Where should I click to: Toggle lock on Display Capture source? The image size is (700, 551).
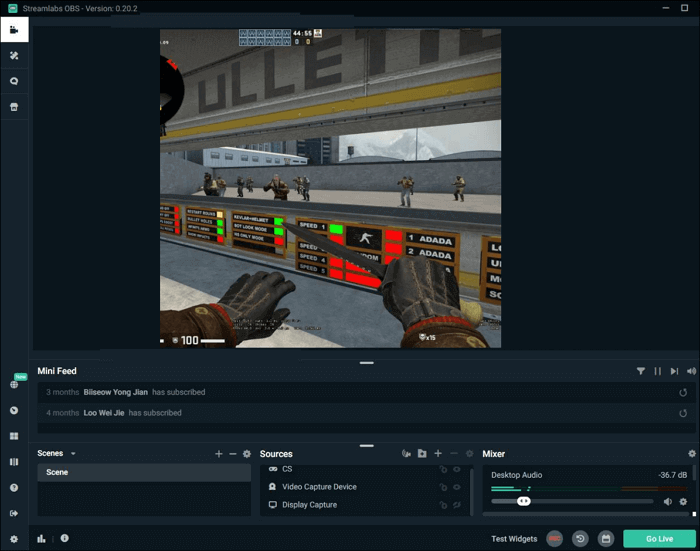443,505
